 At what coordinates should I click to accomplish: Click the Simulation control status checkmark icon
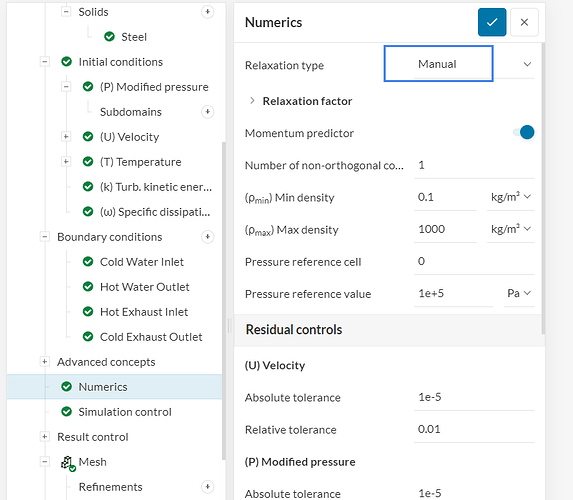67,412
